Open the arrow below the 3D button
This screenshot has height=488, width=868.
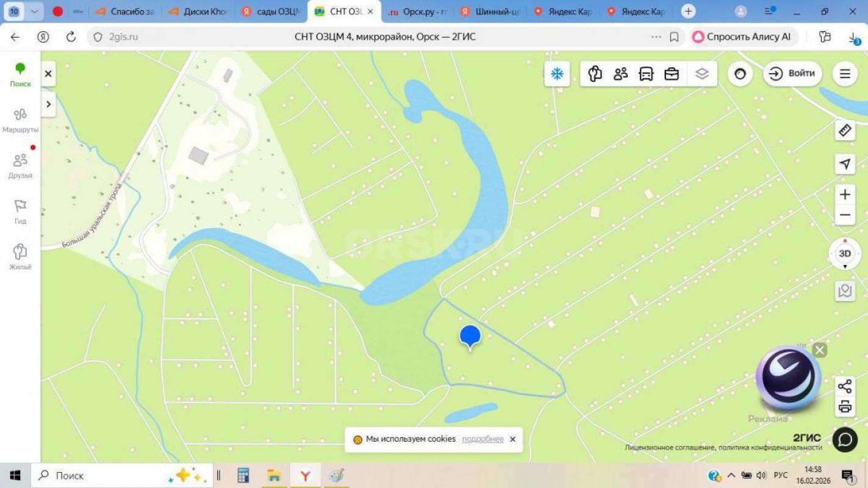point(844,267)
